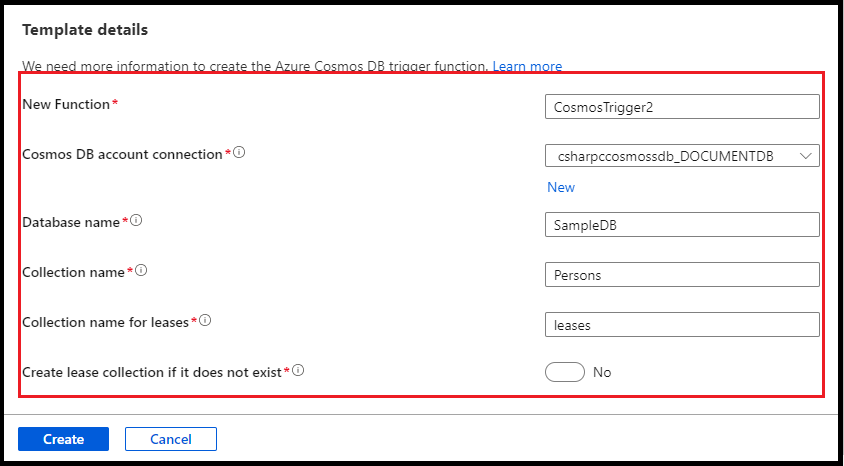Cancel the template creation

pyautogui.click(x=171, y=439)
